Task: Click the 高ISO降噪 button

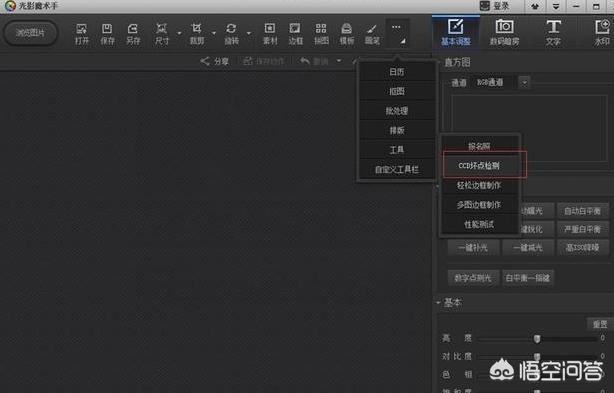Action: pos(582,247)
